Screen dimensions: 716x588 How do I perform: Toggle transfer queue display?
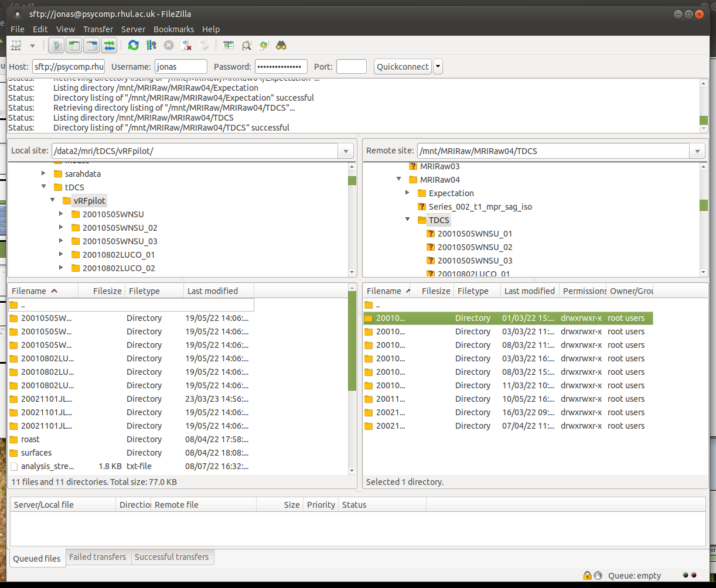109,45
